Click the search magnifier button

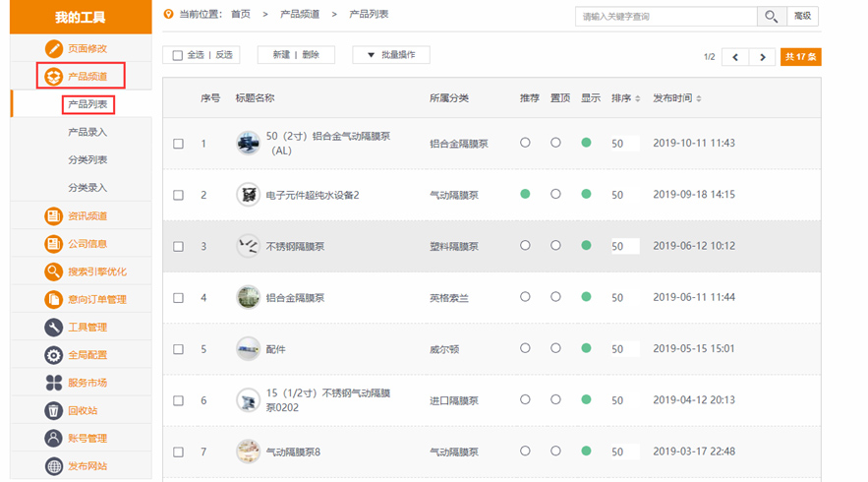coord(772,16)
